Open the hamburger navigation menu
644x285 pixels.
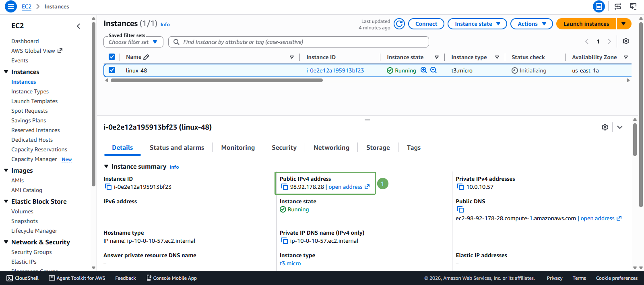point(11,6)
